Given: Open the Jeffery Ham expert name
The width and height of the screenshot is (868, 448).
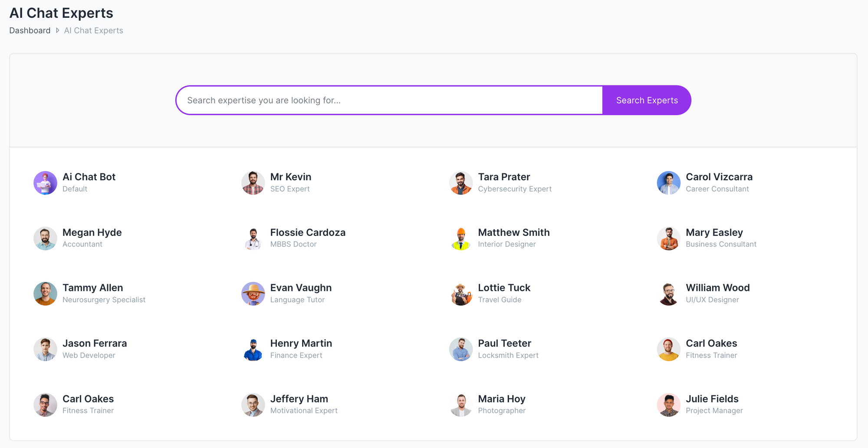Looking at the screenshot, I should click(x=299, y=399).
